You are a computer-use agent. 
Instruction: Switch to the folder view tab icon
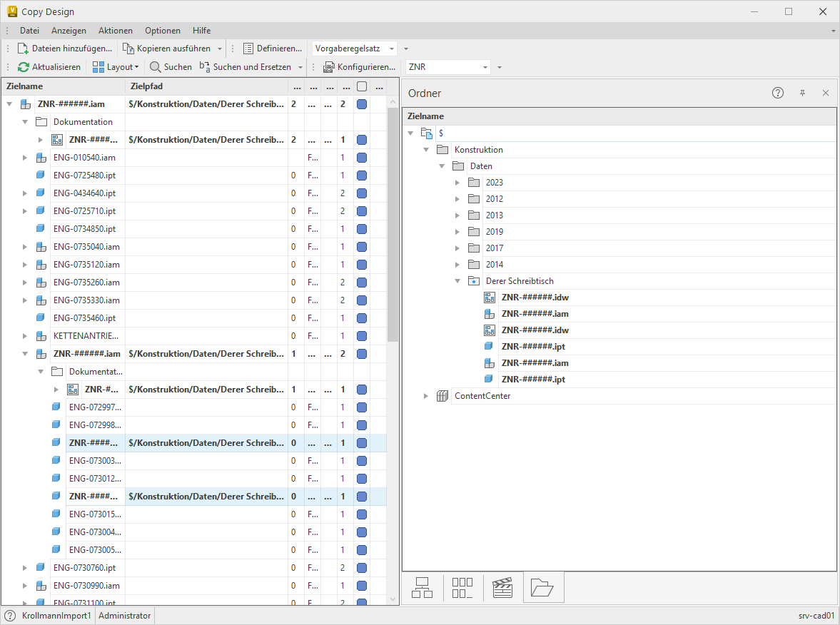pos(543,588)
